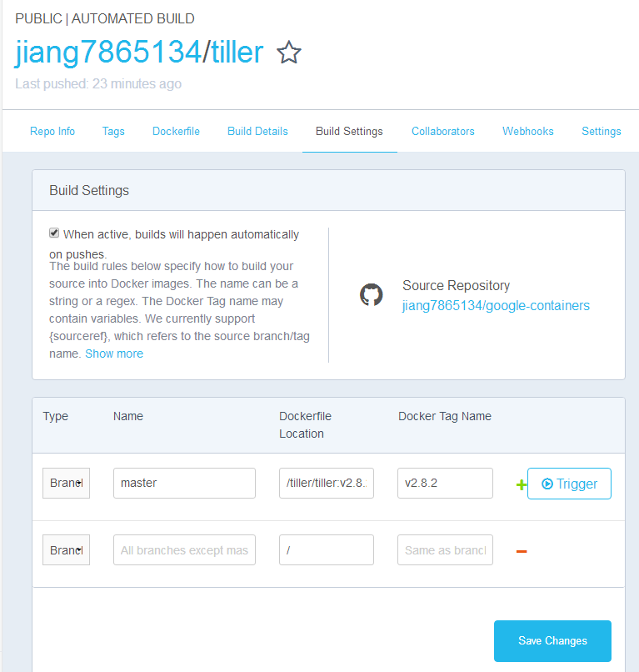Trigger the master branch build
The height and width of the screenshot is (672, 639).
569,484
